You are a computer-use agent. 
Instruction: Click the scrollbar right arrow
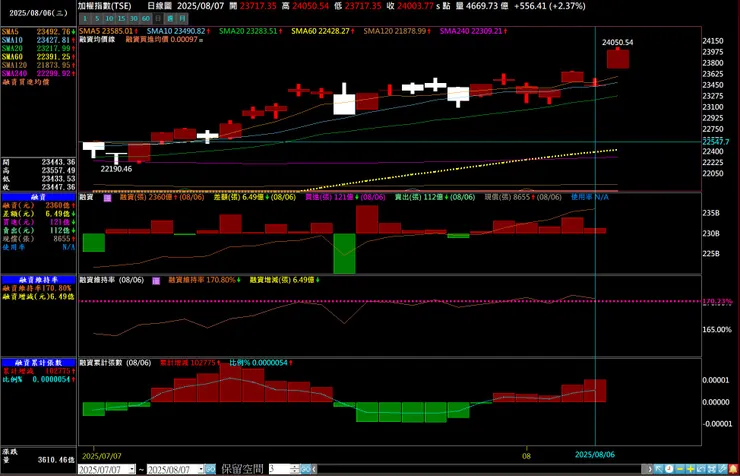click(x=650, y=469)
